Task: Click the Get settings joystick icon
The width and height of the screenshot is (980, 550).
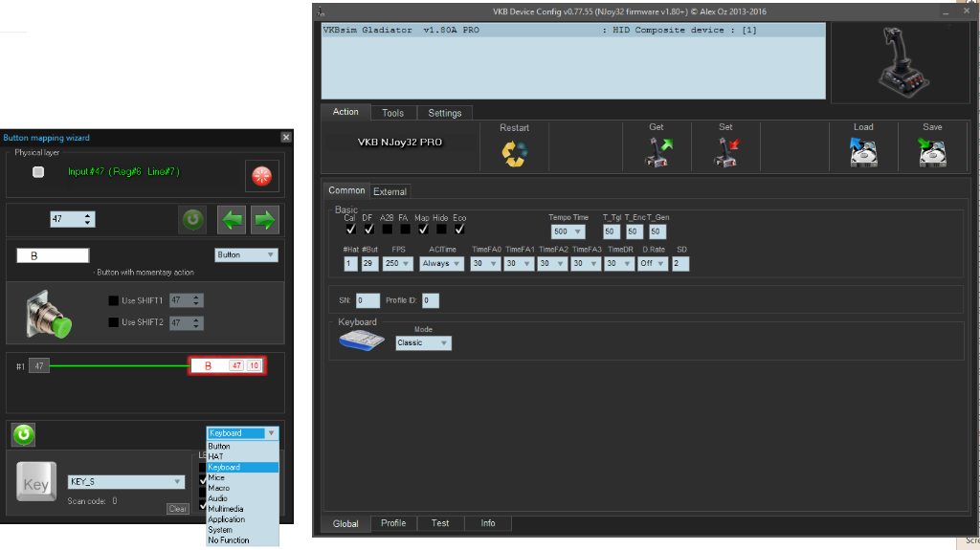Action: coord(657,152)
